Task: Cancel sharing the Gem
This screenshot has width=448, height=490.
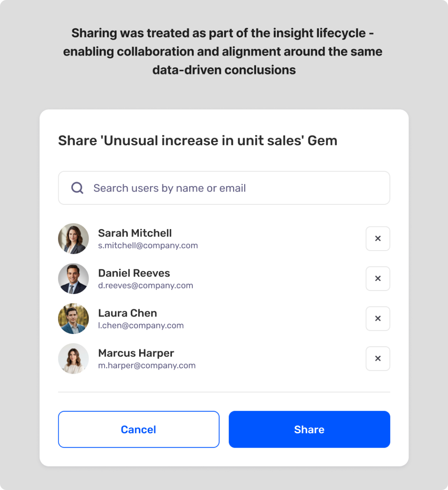Action: tap(139, 429)
